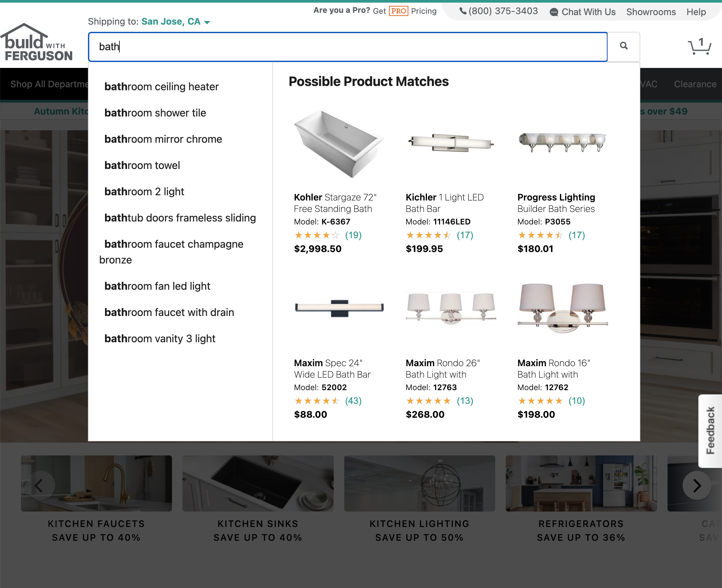
Task: Click the phone icon next to 375-3403
Action: pyautogui.click(x=463, y=11)
